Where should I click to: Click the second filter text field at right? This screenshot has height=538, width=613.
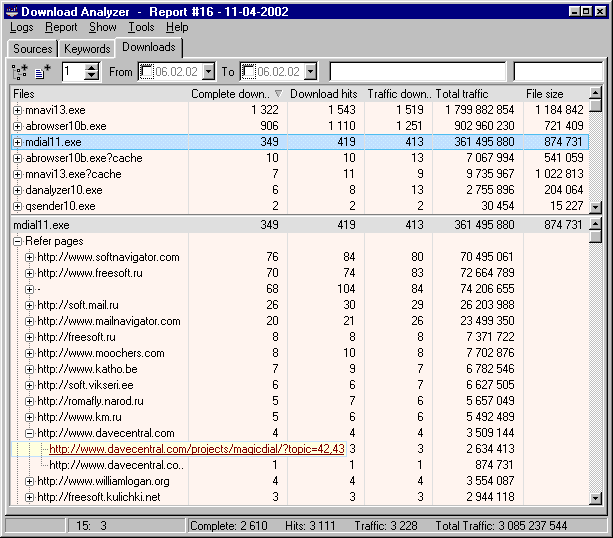tap(558, 72)
